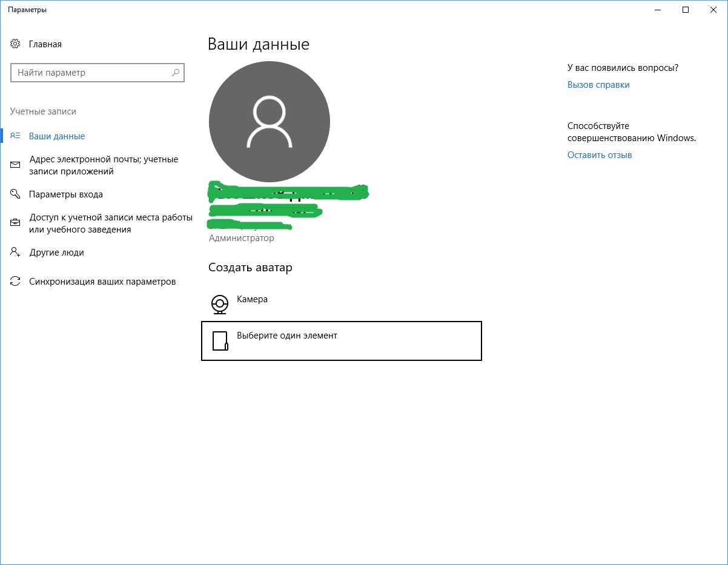Click the Другие люди person-plus icon
The image size is (728, 565).
point(16,252)
